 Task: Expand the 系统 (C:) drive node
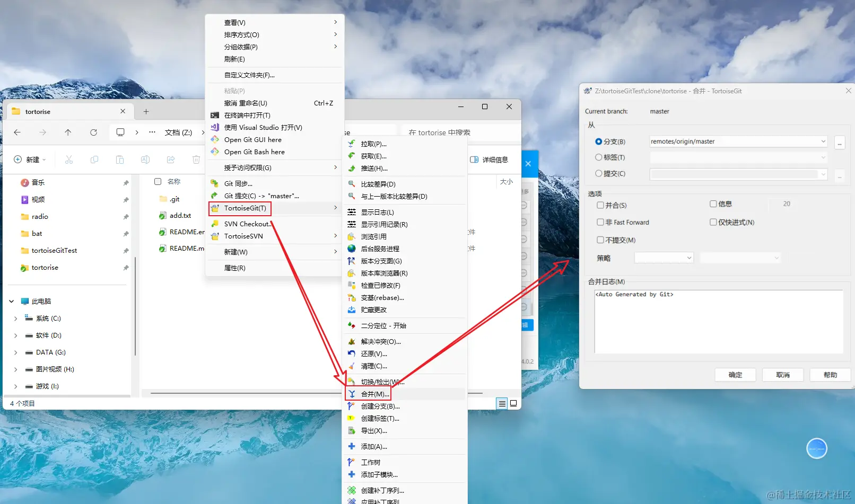(x=15, y=319)
